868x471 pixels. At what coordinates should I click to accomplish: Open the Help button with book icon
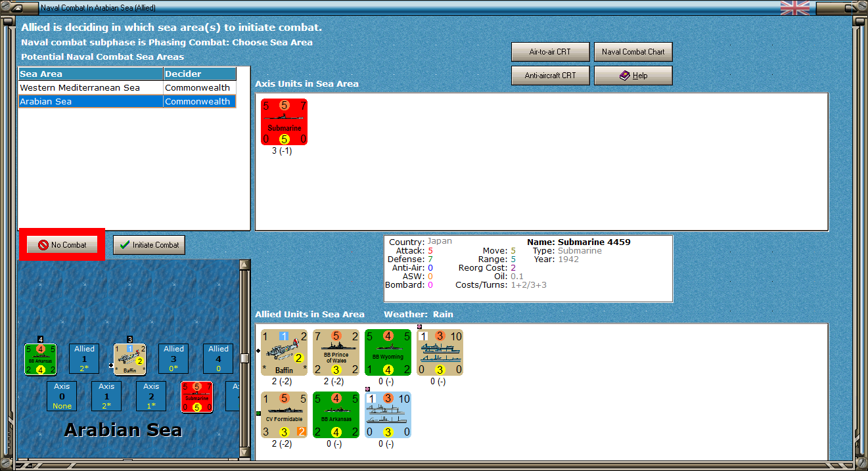click(633, 76)
